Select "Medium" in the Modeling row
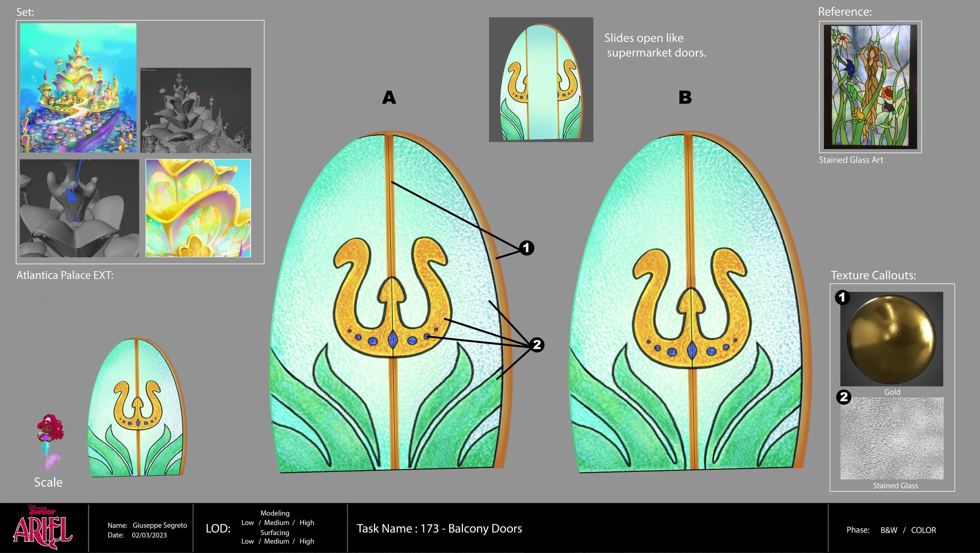Screen dimensions: 980x553 pyautogui.click(x=276, y=523)
